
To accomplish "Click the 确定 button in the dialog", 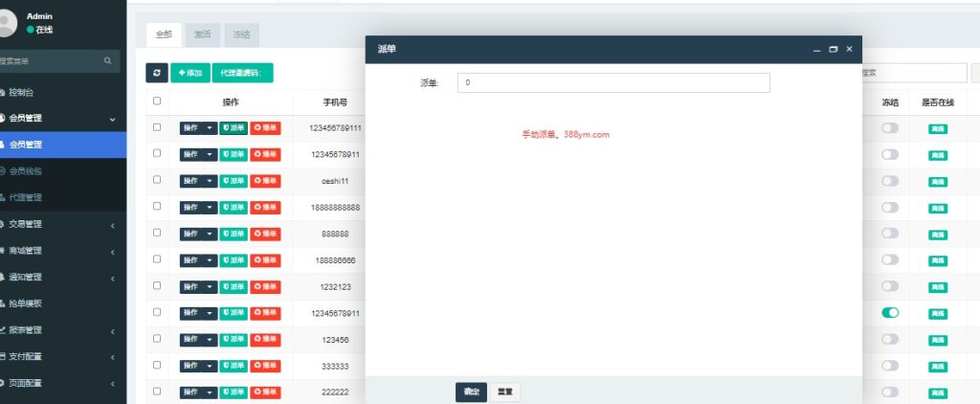I will click(x=471, y=392).
